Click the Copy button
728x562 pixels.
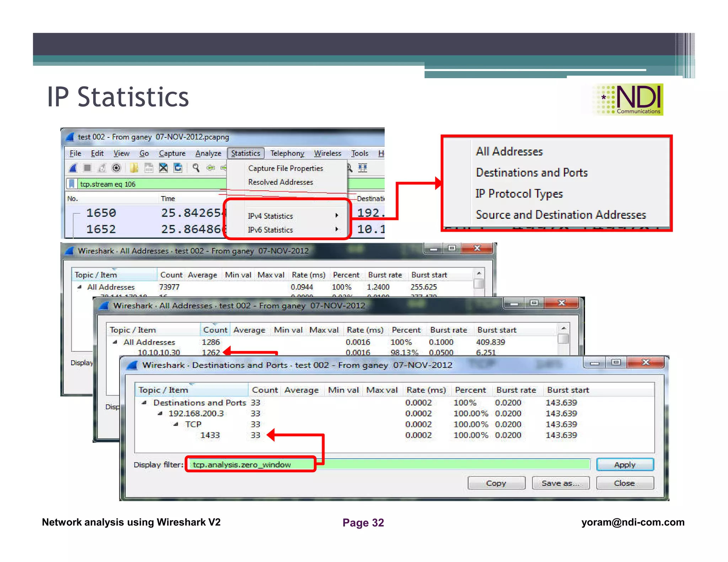[496, 483]
